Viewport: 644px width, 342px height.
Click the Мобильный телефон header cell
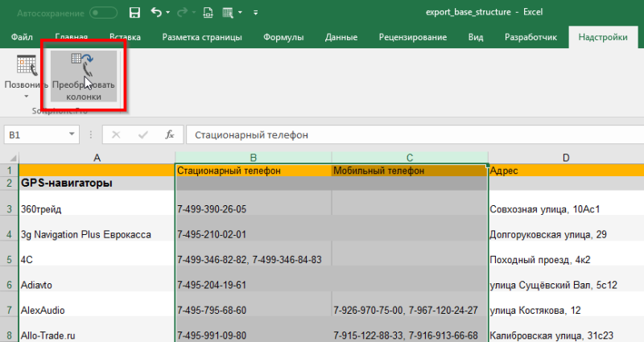(x=410, y=171)
